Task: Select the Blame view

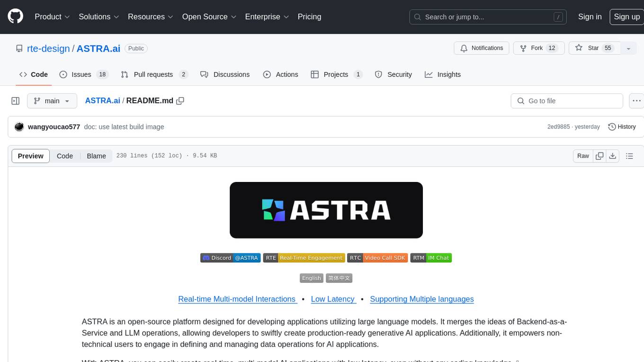Action: click(x=96, y=156)
